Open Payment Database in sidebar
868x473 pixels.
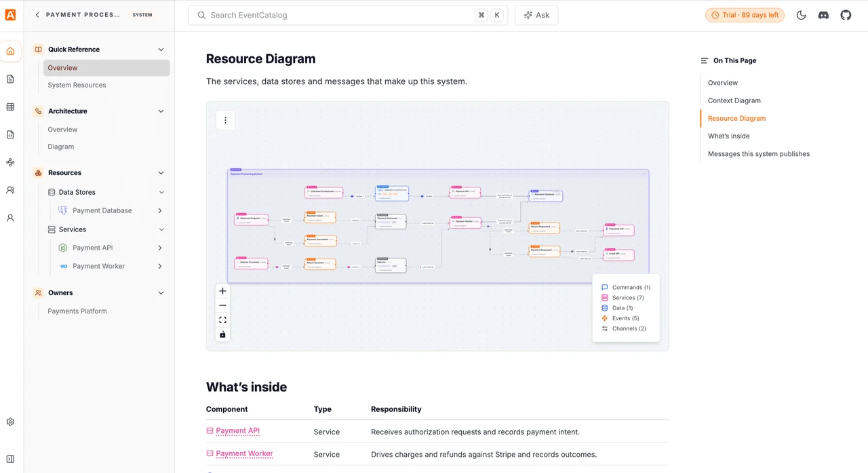[102, 211]
